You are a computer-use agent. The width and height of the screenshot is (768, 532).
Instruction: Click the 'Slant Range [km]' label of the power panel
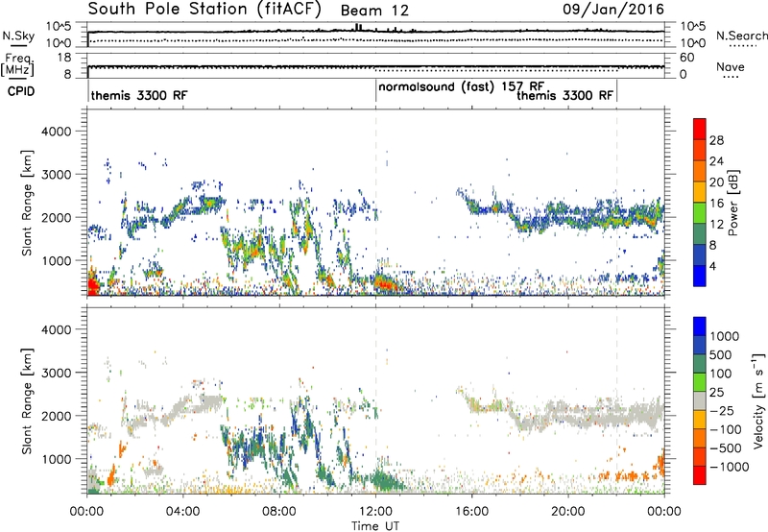click(x=27, y=203)
